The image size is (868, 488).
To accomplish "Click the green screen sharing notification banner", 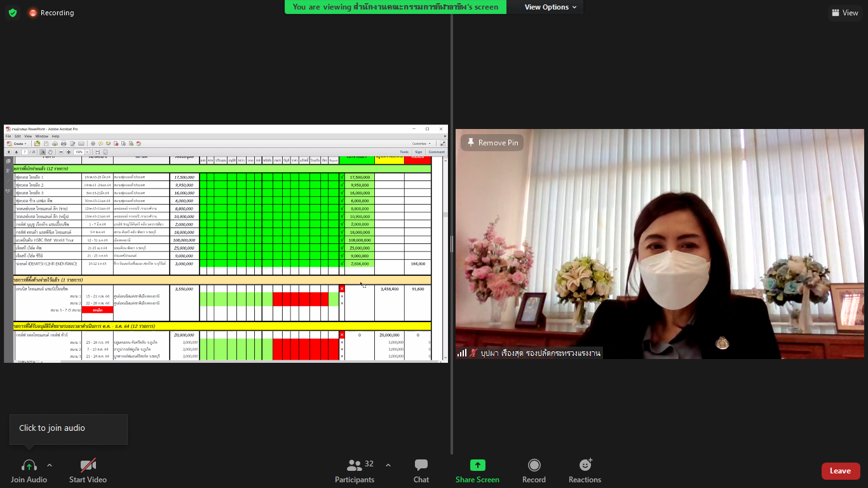I will pyautogui.click(x=395, y=7).
